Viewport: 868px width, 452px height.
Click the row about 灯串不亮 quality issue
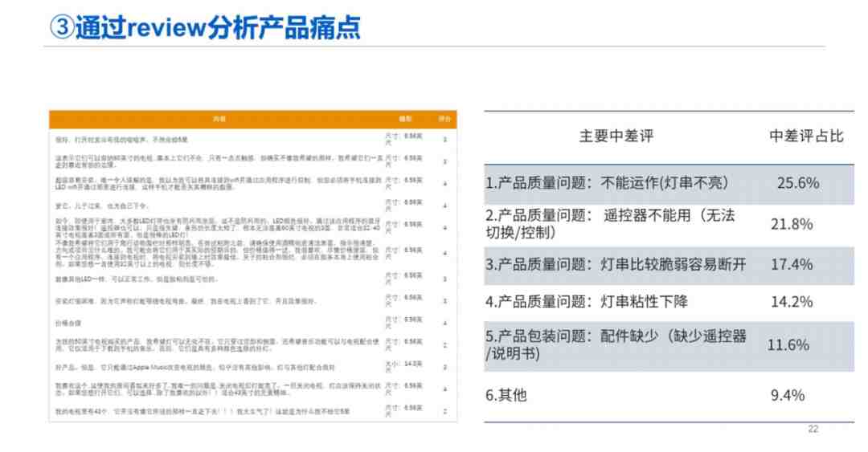click(669, 184)
